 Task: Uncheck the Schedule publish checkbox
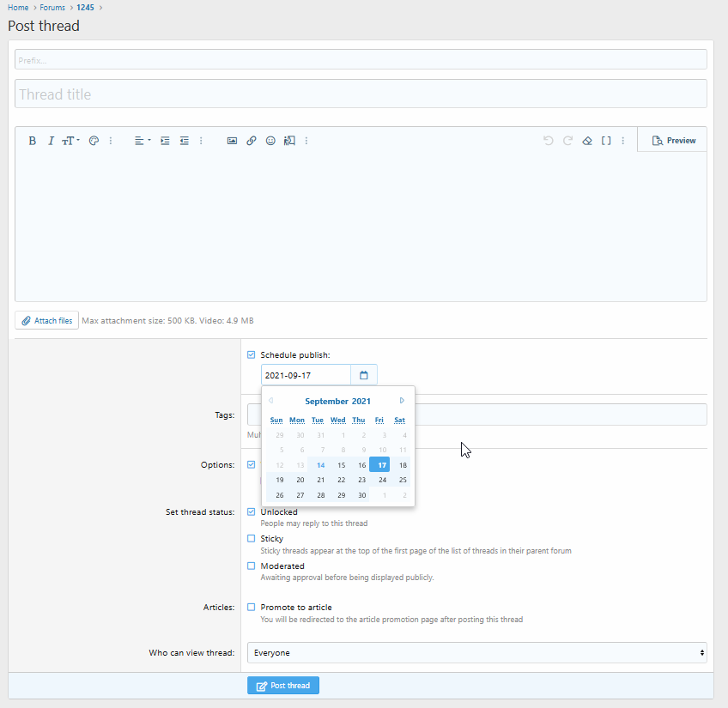(252, 354)
